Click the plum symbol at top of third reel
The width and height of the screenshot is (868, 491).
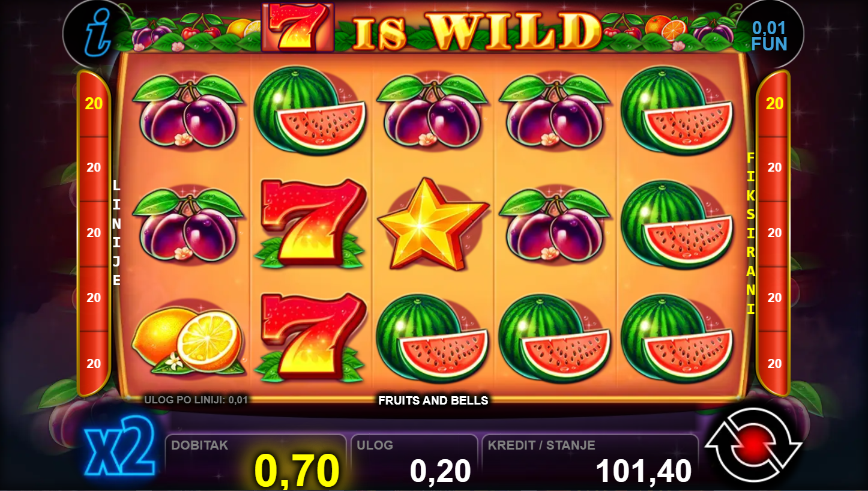(432, 111)
